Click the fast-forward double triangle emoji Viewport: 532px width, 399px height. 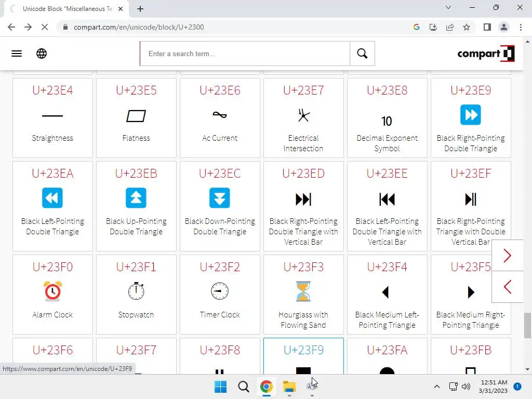(471, 115)
